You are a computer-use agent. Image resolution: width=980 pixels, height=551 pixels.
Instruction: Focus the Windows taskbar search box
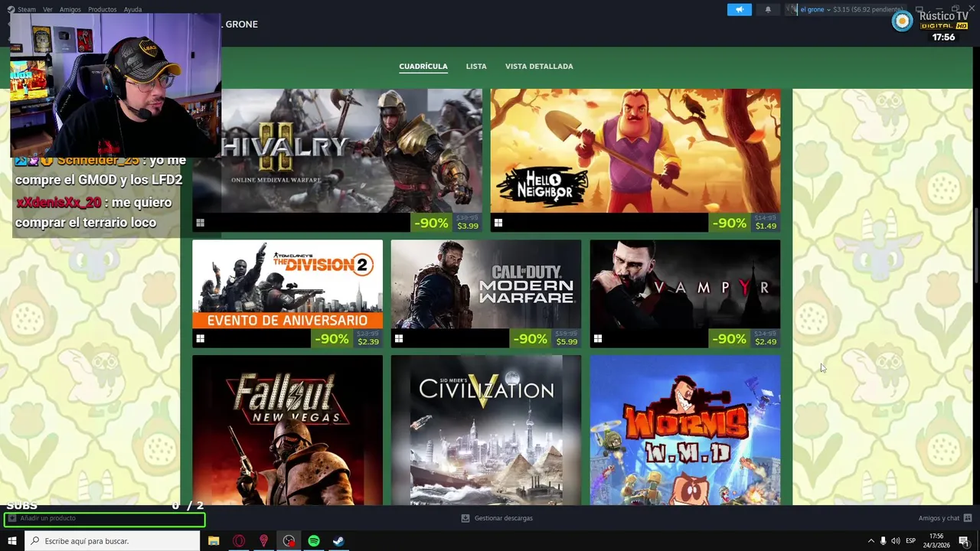pyautogui.click(x=112, y=541)
